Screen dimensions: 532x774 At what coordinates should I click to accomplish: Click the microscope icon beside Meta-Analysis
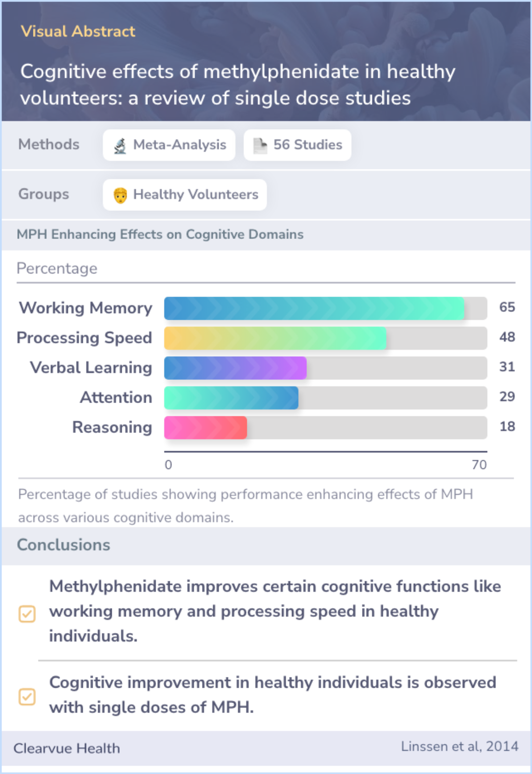120,145
